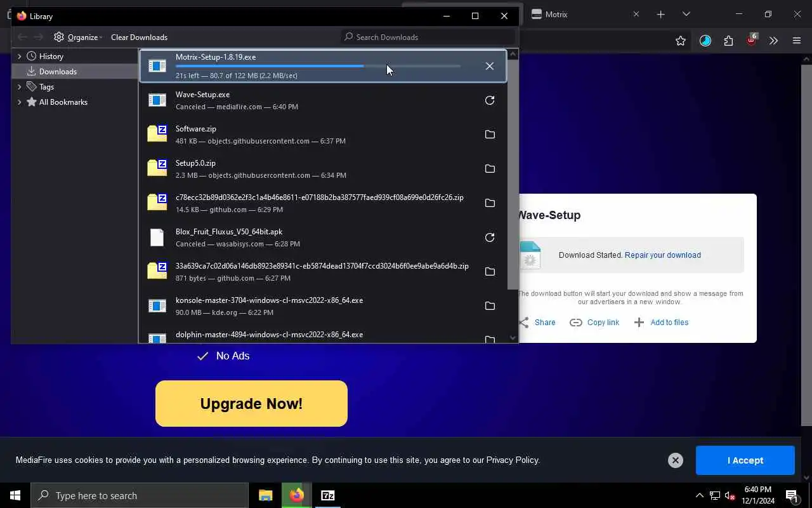812x508 pixels.
Task: Open the notifications action center
Action: click(x=792, y=495)
